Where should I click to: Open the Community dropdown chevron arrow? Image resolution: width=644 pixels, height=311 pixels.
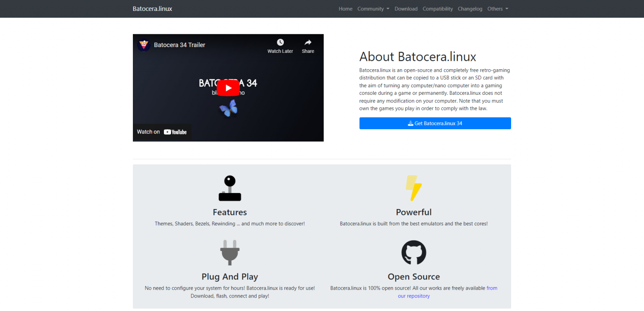[388, 8]
